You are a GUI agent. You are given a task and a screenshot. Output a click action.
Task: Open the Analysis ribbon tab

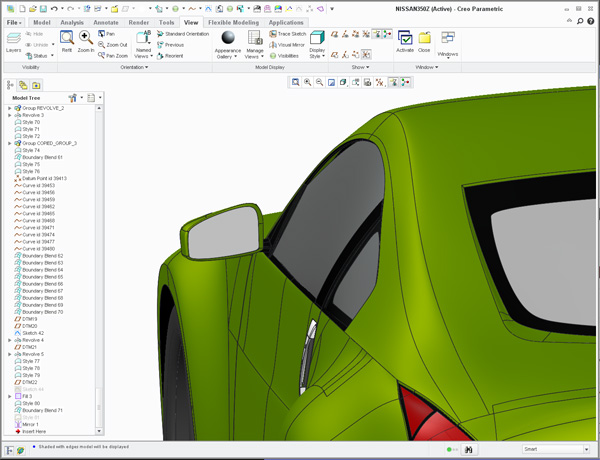[x=72, y=22]
